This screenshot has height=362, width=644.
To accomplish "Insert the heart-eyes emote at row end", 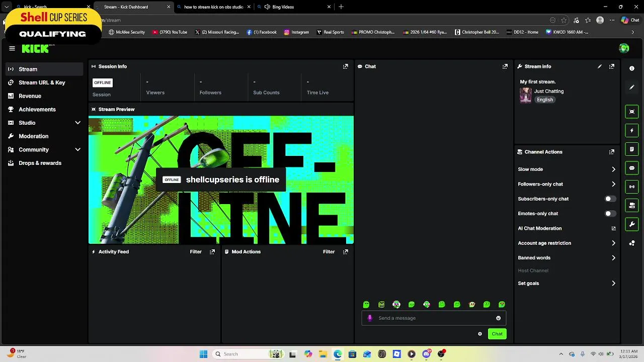I will (x=502, y=305).
